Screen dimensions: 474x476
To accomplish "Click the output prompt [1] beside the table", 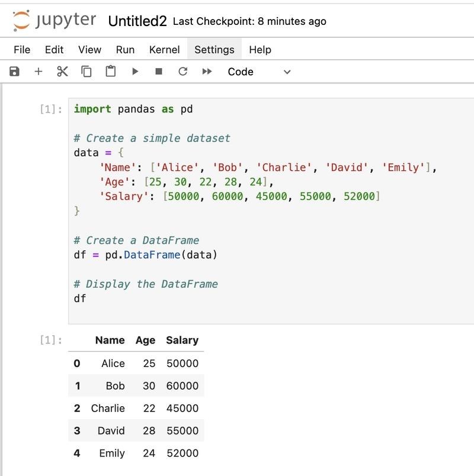I will click(51, 340).
